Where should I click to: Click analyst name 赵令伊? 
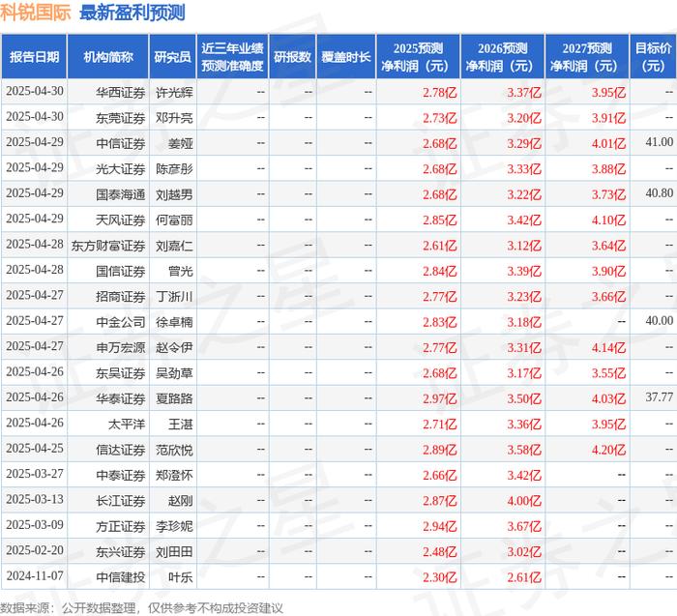174,347
